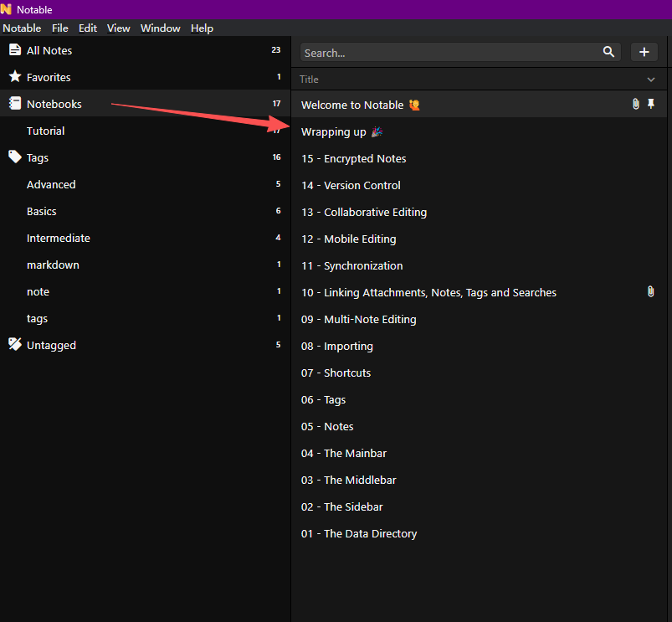Open 10 - Linking Attachments note
The image size is (672, 622).
coord(479,292)
